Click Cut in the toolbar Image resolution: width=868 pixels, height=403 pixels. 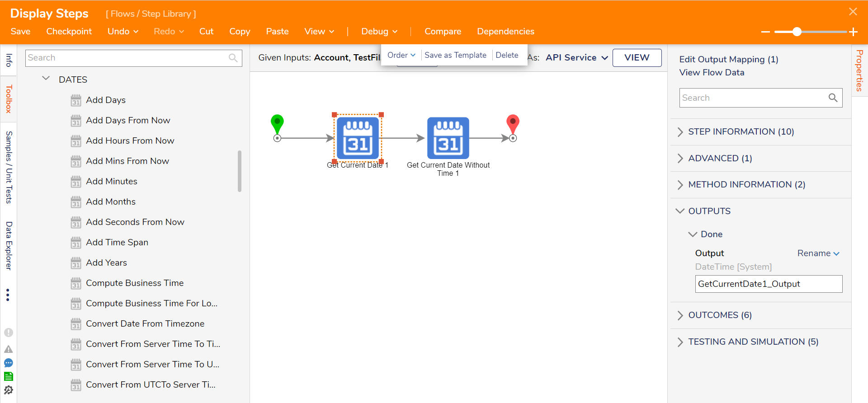(x=206, y=31)
